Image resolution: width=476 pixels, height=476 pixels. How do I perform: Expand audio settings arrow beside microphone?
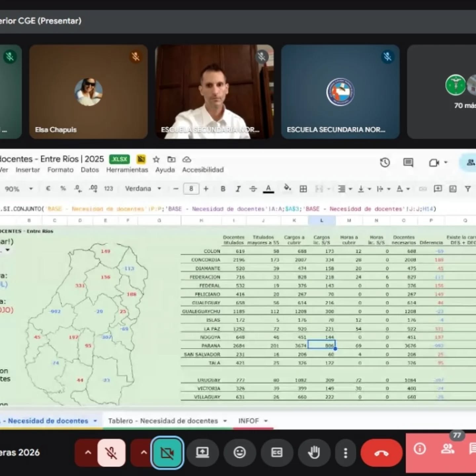pos(88,453)
